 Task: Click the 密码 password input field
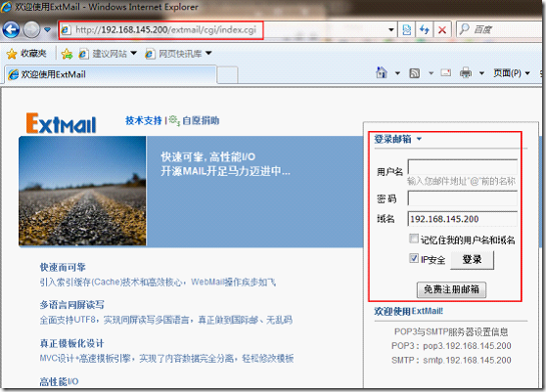462,198
